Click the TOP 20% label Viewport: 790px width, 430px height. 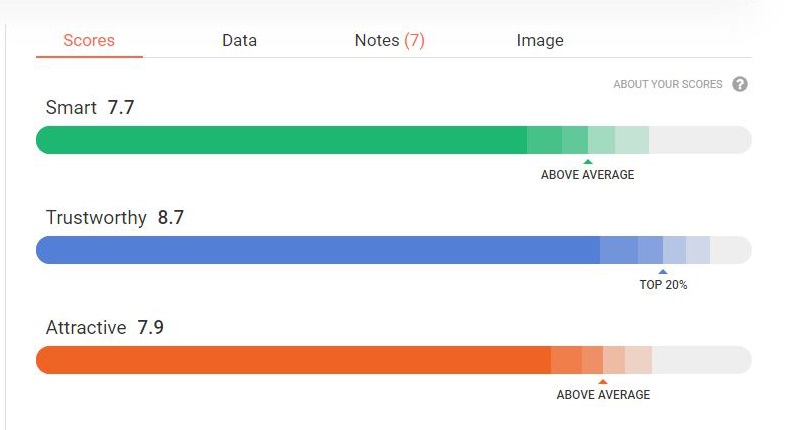(663, 285)
